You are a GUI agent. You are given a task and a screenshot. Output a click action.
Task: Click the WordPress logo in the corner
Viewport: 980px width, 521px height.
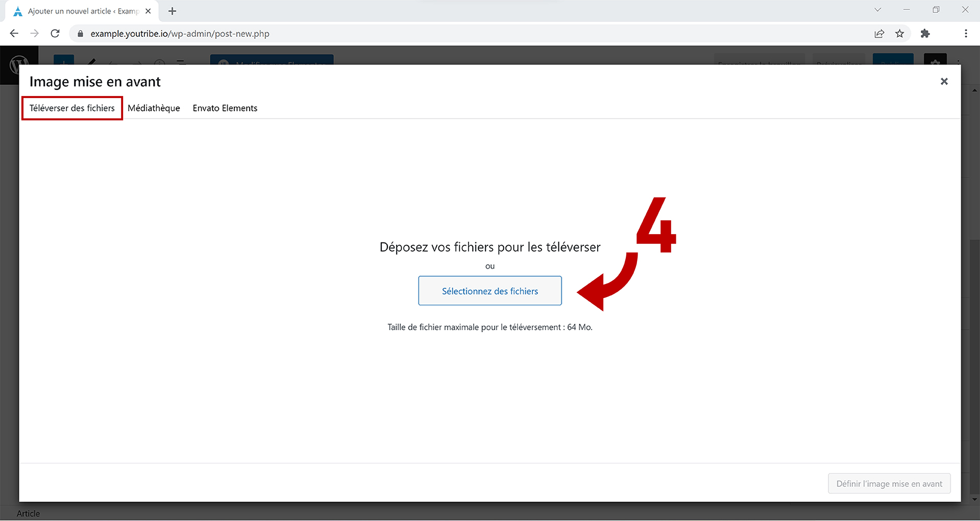tap(19, 65)
